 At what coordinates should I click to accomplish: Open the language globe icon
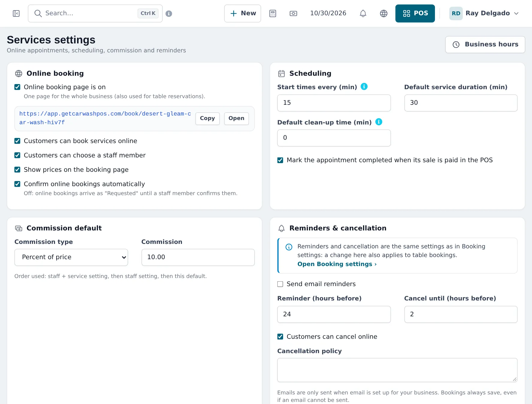(x=384, y=13)
